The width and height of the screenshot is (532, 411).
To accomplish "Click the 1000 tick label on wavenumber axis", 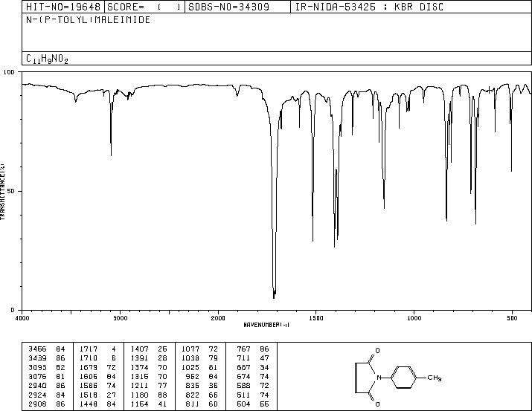I will click(x=414, y=318).
